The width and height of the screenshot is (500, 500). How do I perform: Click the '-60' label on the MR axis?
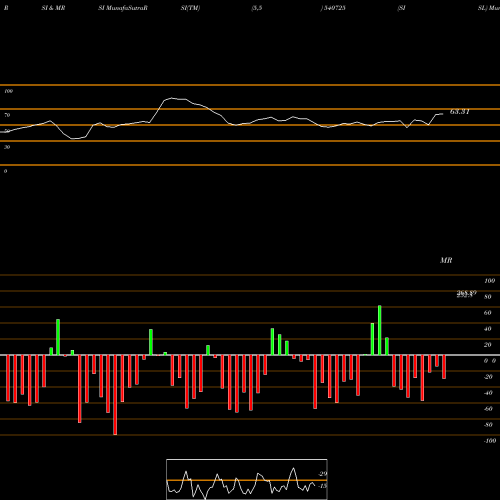[x=488, y=409]
